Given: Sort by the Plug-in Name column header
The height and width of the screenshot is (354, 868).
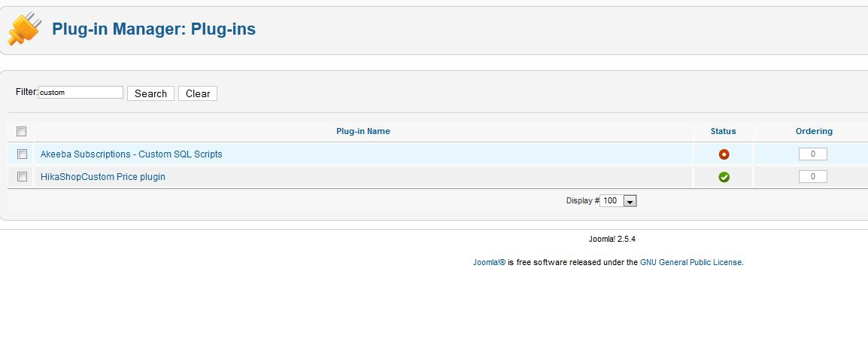Looking at the screenshot, I should click(x=363, y=131).
